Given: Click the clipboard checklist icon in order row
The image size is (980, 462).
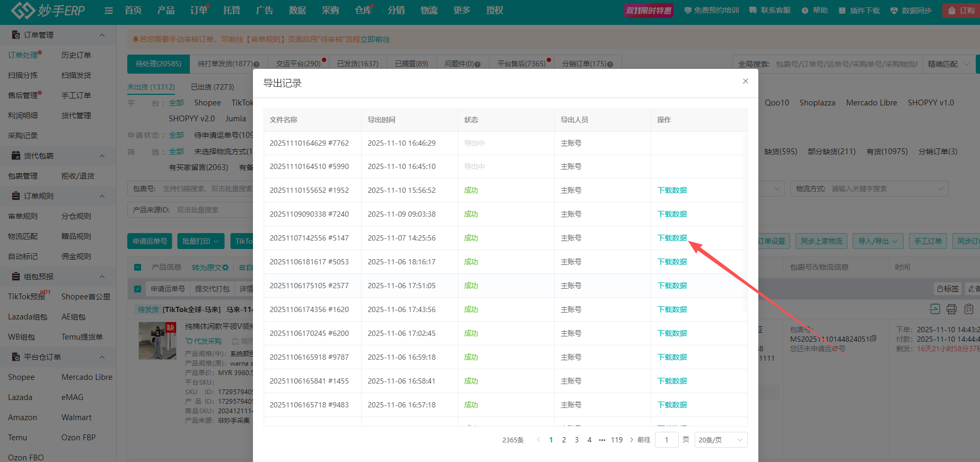Looking at the screenshot, I should pyautogui.click(x=969, y=309).
